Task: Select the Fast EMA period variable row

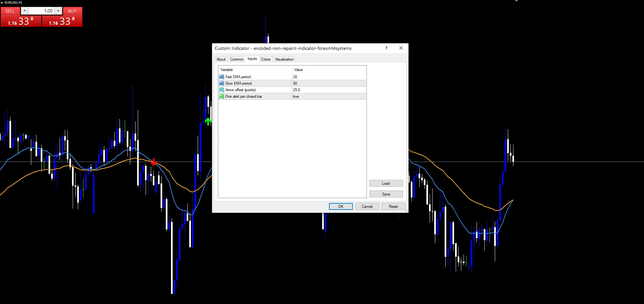Action: tap(292, 77)
